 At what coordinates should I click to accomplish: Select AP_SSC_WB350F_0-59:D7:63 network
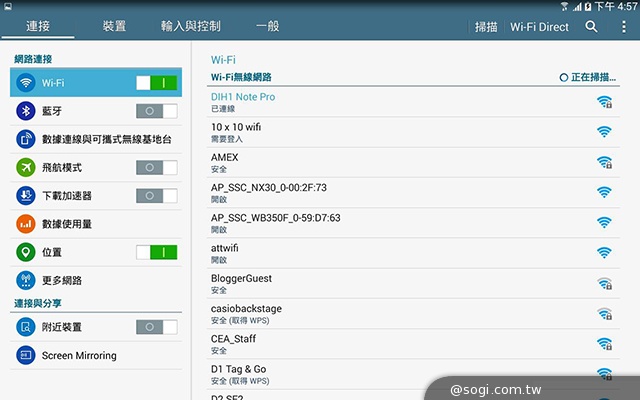point(413,223)
